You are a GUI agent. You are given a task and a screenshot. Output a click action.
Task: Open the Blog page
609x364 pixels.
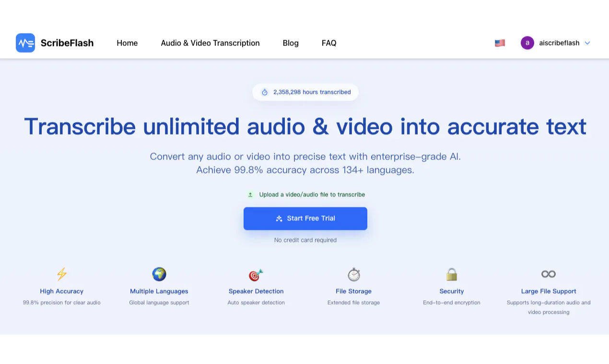pyautogui.click(x=291, y=43)
